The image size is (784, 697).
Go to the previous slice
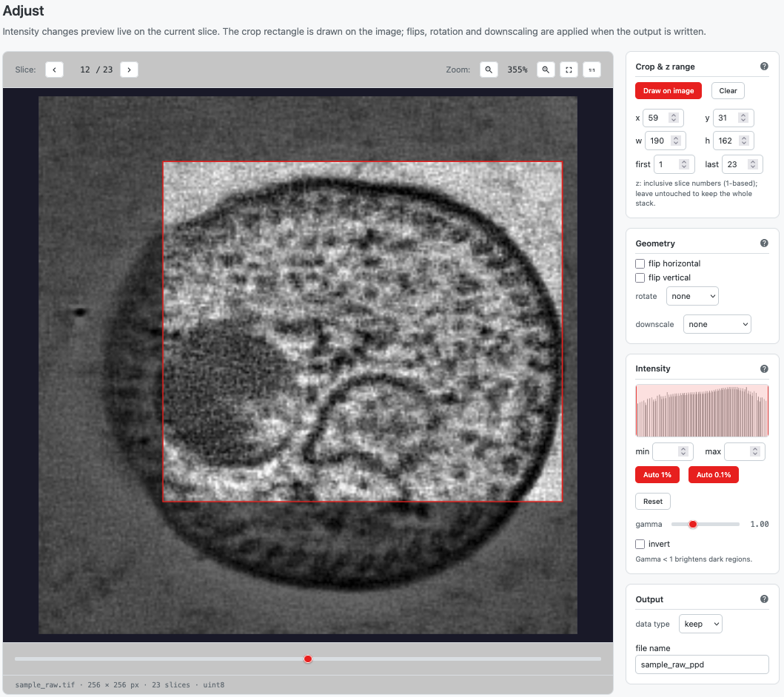pos(54,70)
